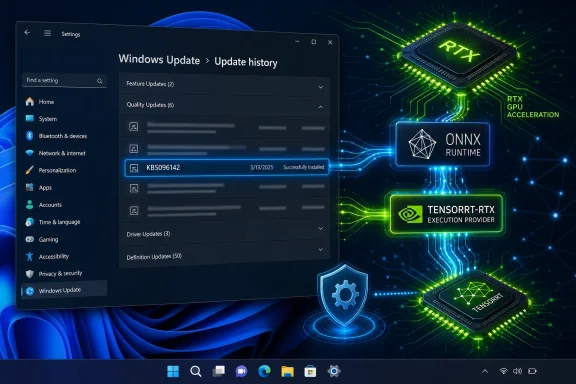Viewport: 576px width, 384px height.
Task: Click the Successfully installed status text
Action: pos(304,167)
